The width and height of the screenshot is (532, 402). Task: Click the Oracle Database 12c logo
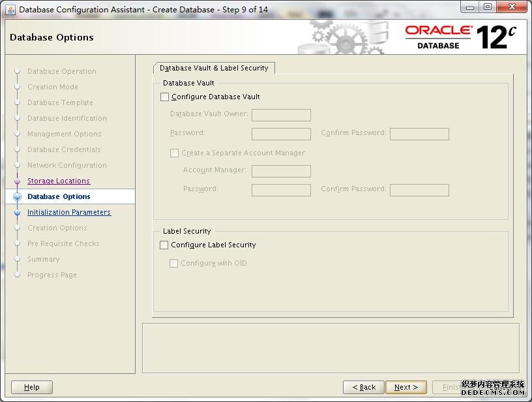(460, 37)
